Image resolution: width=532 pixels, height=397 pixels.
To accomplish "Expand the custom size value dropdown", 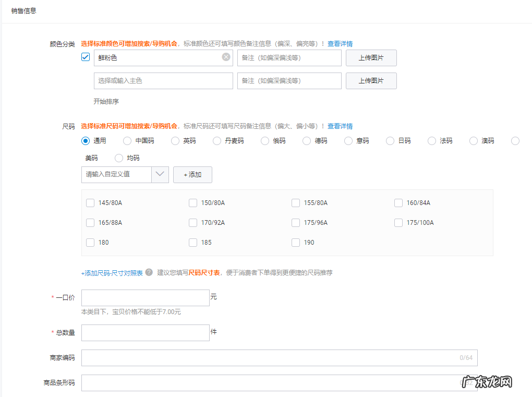I will pyautogui.click(x=161, y=175).
